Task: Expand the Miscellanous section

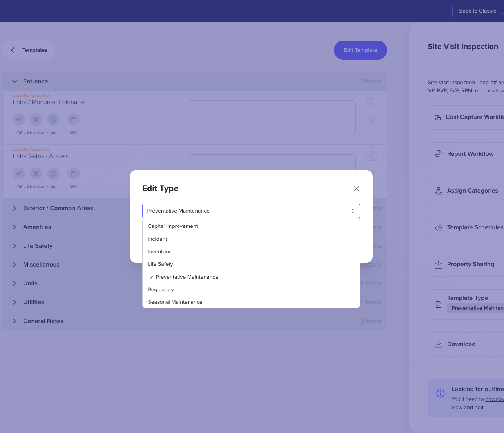Action: click(15, 265)
